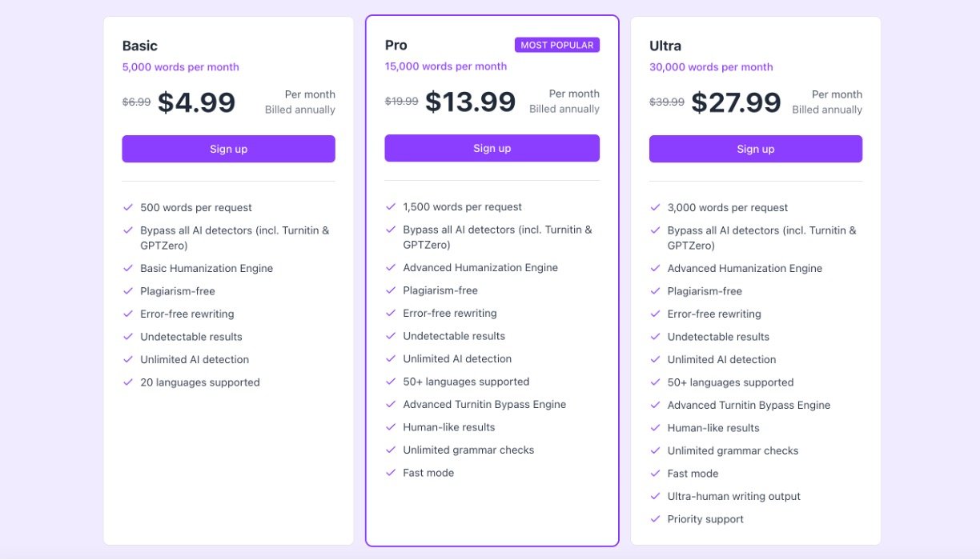Screen dimensions: 980x560
Task: Click checkmark beside Pro's Advanced Turnitin Bypass Engine
Action: pyautogui.click(x=391, y=404)
